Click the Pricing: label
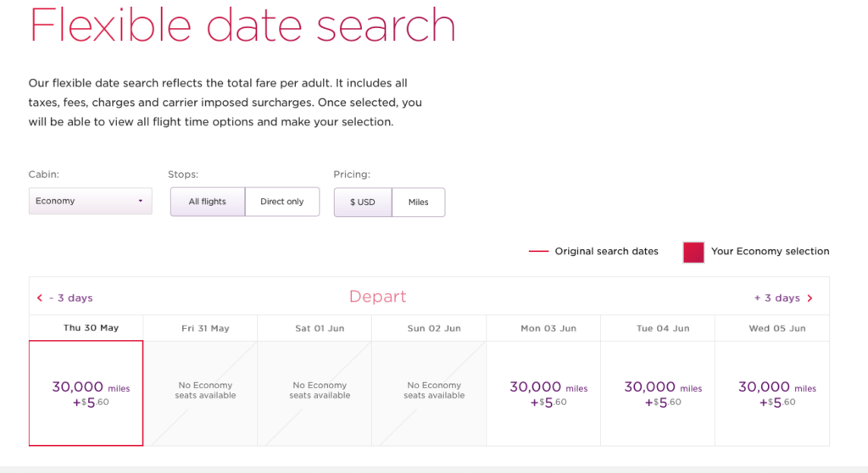 352,175
